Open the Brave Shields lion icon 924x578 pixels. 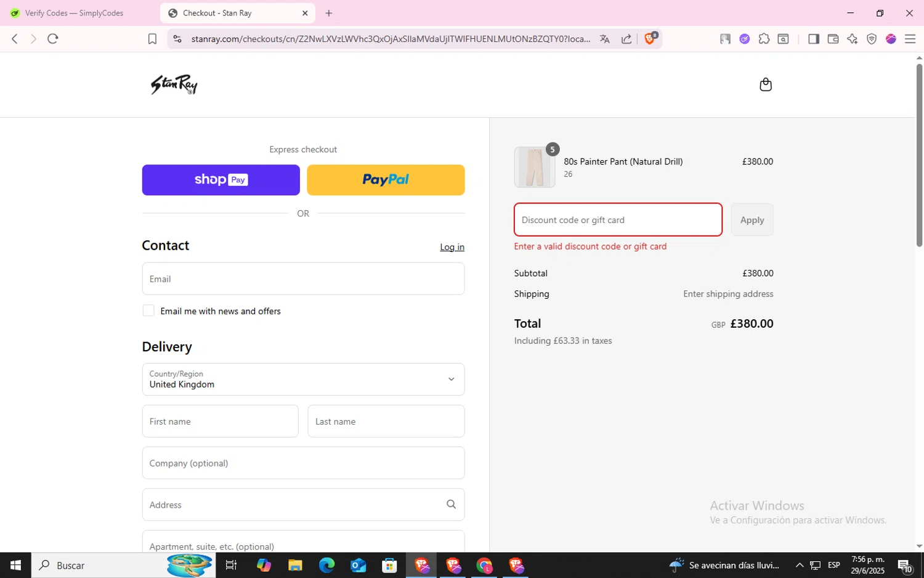tap(650, 38)
